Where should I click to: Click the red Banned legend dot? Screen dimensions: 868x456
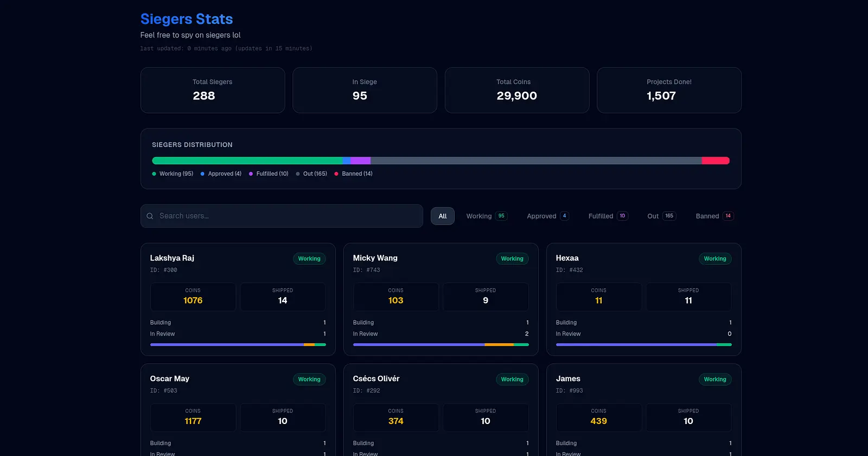pos(336,174)
